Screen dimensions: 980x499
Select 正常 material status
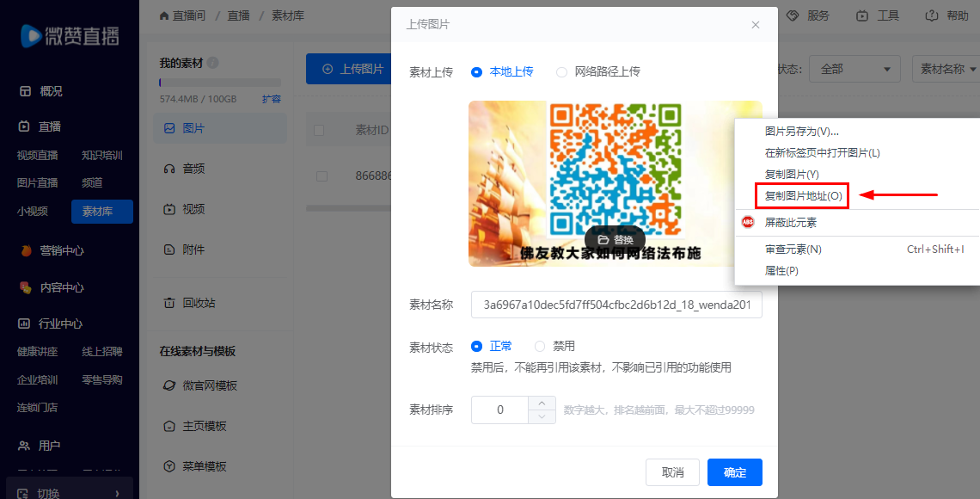click(x=492, y=346)
